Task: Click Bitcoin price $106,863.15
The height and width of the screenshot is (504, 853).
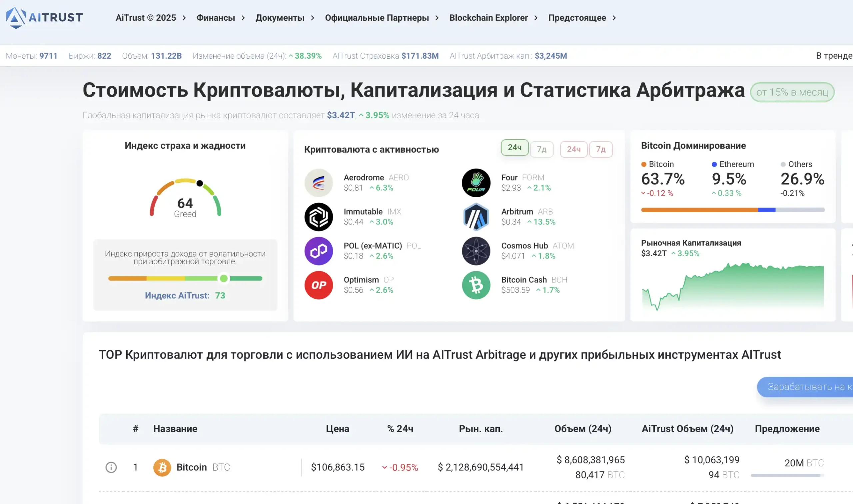Action: point(338,467)
